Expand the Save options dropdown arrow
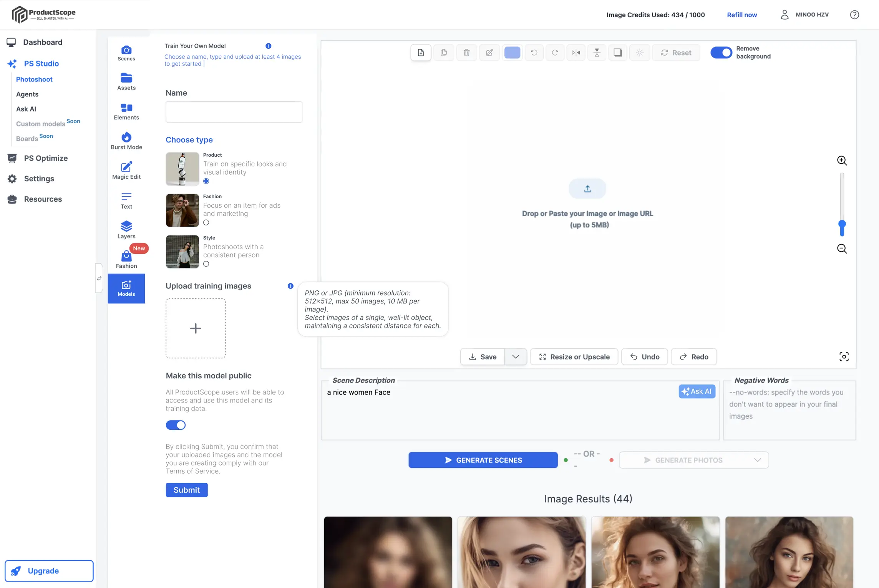The height and width of the screenshot is (588, 879). [x=516, y=357]
